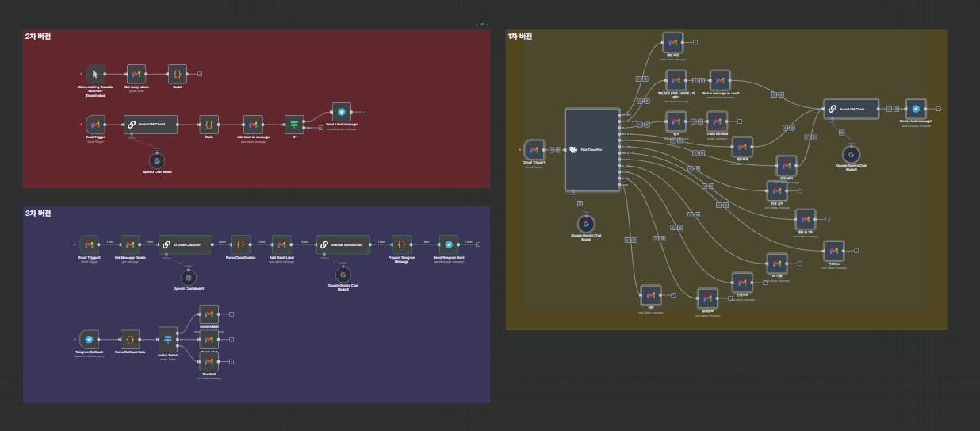The height and width of the screenshot is (431, 980).
Task: Open Google Gemini Chat Model1 under Basic LLM Chain
Action: point(852,154)
